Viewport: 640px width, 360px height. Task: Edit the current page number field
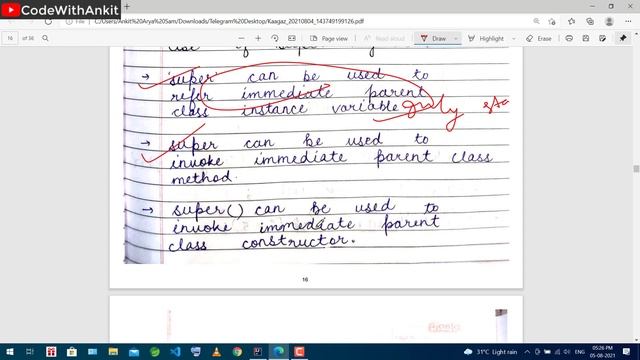click(x=10, y=38)
